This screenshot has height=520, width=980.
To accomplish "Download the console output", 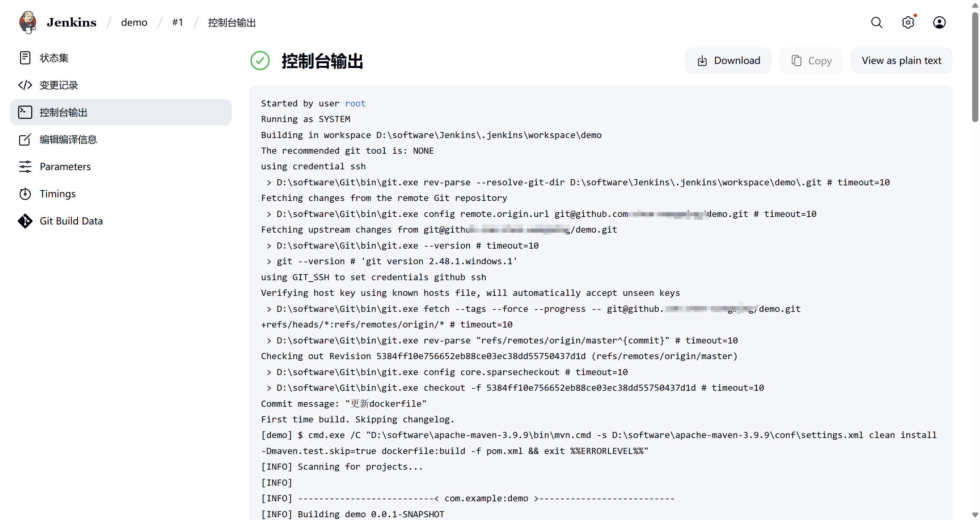I will coord(728,61).
